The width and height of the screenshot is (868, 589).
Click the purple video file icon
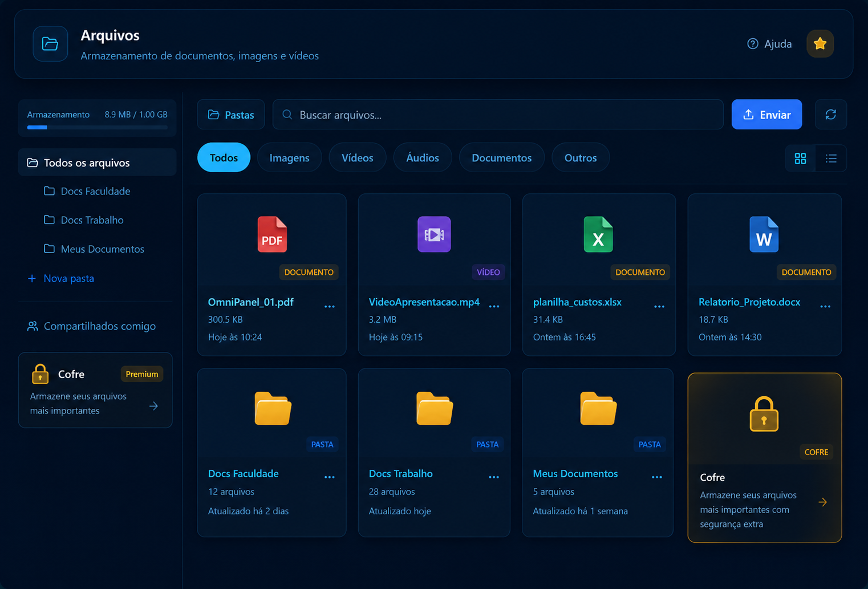(x=434, y=234)
